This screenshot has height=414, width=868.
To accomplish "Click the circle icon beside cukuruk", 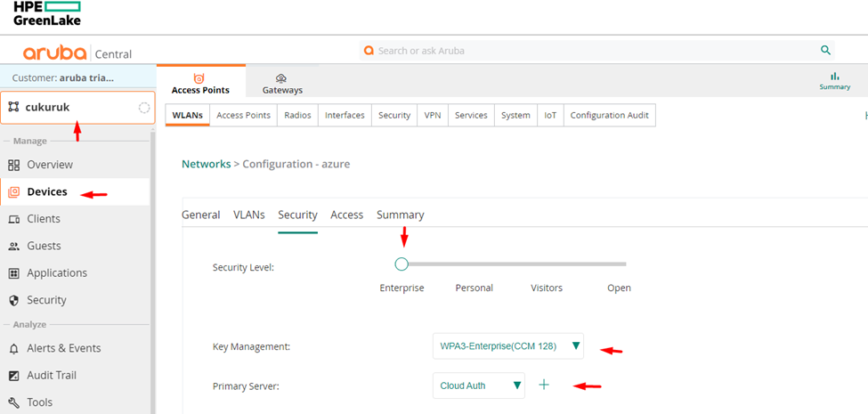I will click(144, 108).
